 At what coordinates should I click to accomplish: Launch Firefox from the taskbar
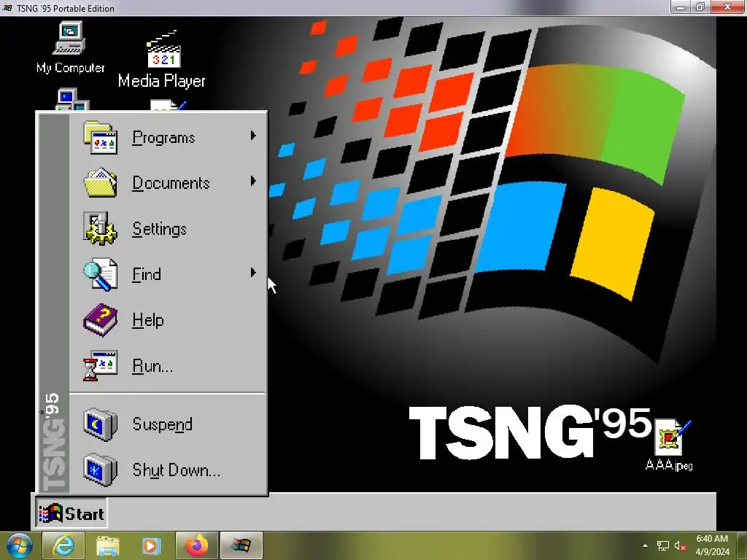point(197,545)
